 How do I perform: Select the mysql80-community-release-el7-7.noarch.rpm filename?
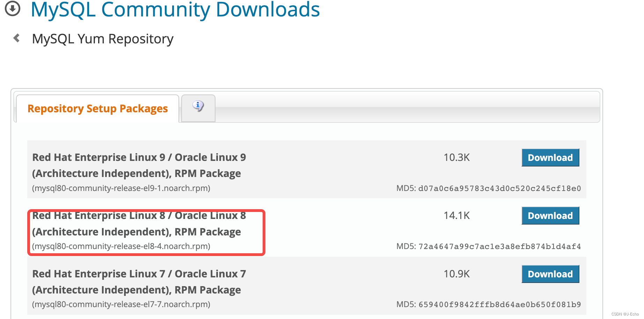tap(121, 304)
